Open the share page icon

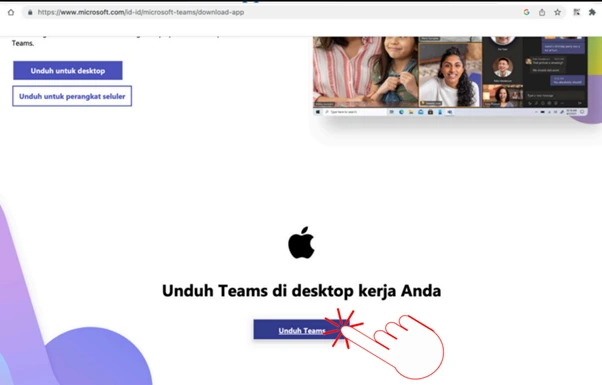(x=542, y=12)
